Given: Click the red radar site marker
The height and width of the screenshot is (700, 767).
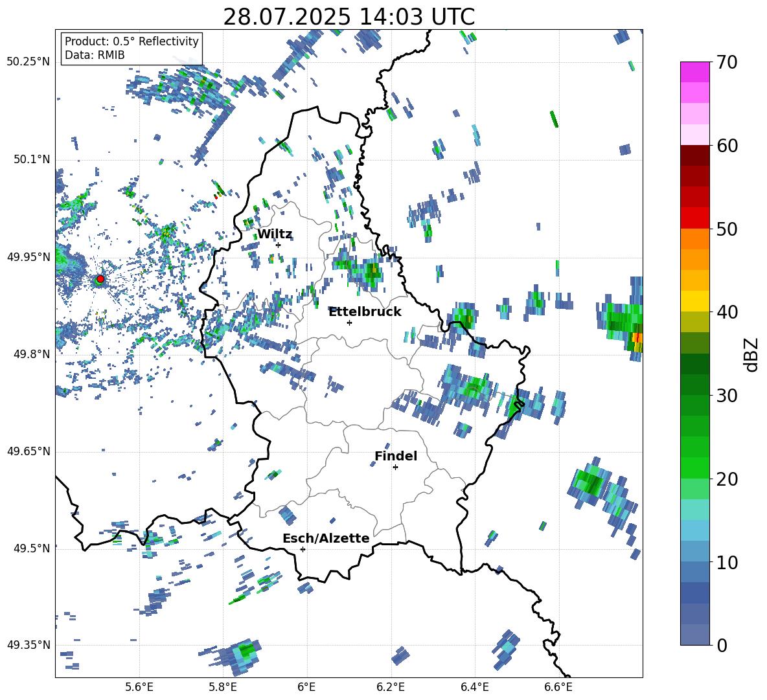Looking at the screenshot, I should (x=100, y=279).
